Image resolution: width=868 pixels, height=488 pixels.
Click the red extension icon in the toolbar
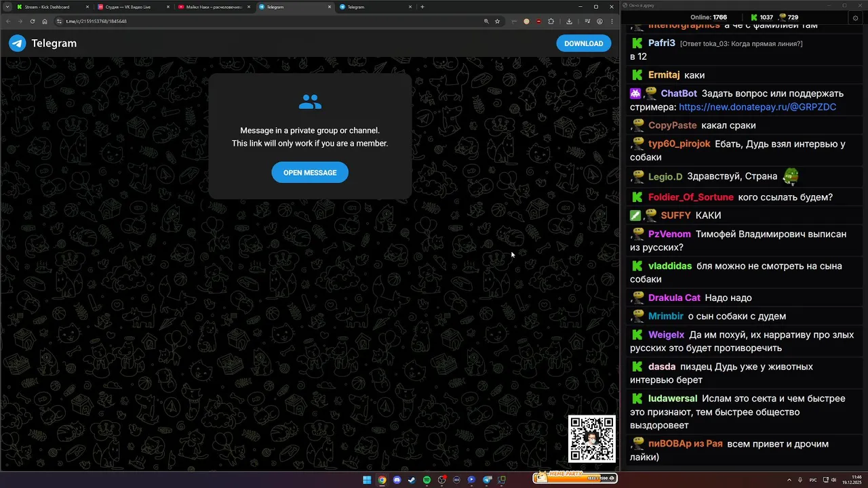[x=538, y=21]
